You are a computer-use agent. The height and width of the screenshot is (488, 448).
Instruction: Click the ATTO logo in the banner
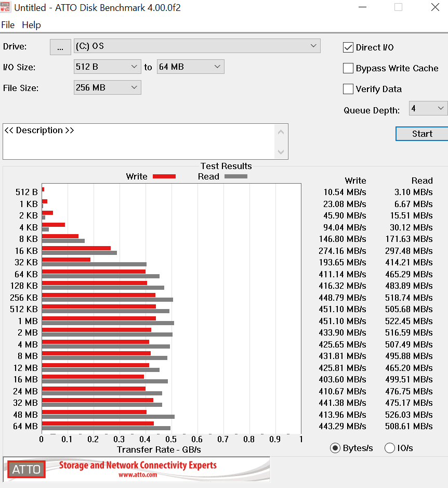[x=26, y=469]
